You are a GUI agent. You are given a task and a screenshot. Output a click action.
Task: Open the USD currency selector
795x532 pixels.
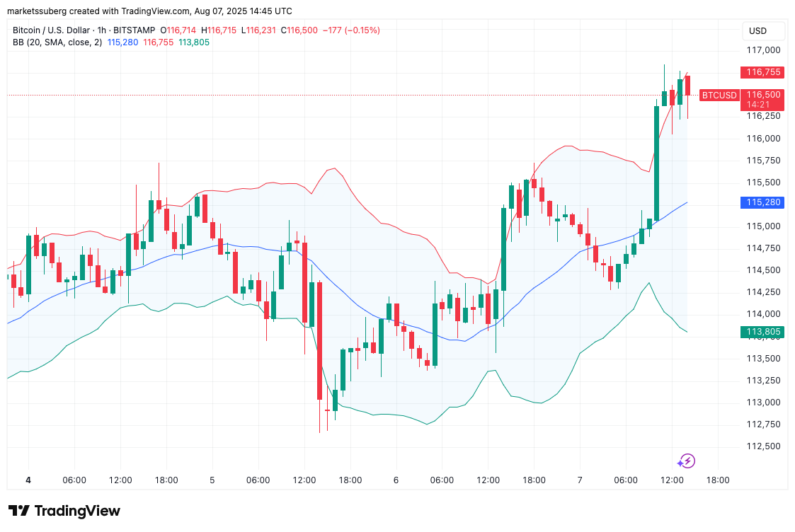coord(758,31)
